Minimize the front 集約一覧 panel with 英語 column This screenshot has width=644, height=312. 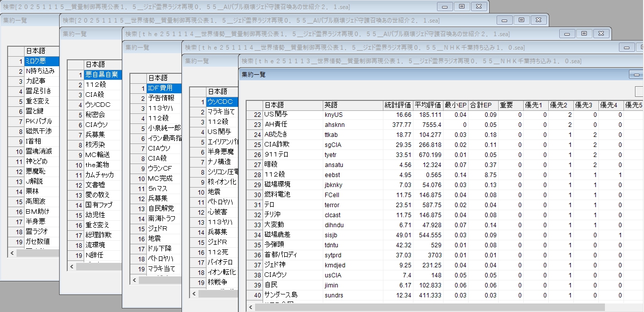coord(636,74)
